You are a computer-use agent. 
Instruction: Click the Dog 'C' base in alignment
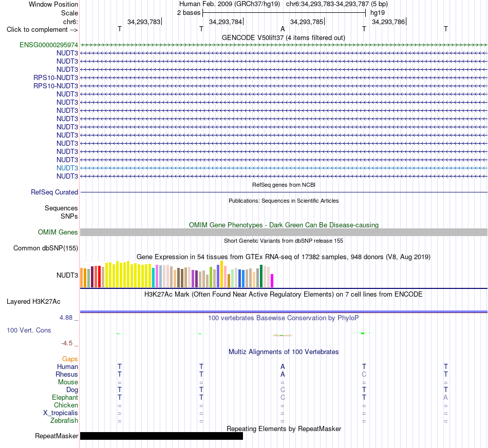[283, 389]
